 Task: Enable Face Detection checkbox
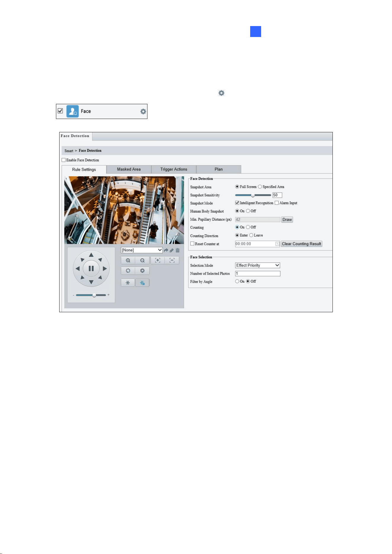coord(64,160)
